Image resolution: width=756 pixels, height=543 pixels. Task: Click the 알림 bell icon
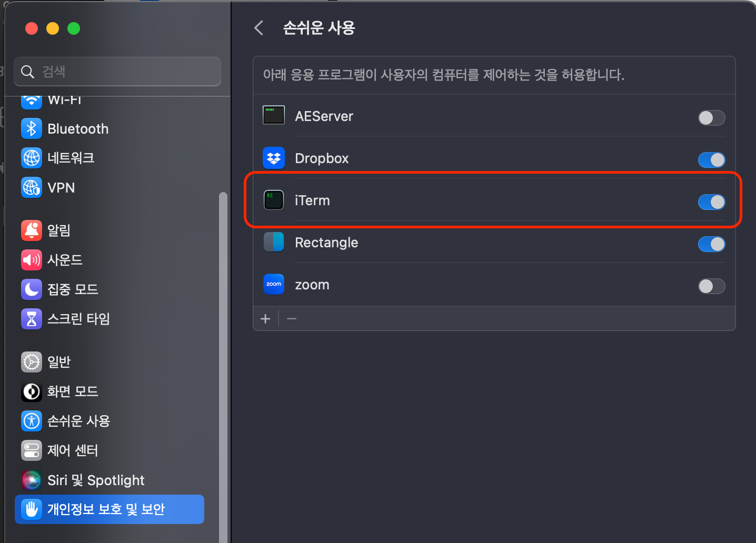tap(32, 230)
